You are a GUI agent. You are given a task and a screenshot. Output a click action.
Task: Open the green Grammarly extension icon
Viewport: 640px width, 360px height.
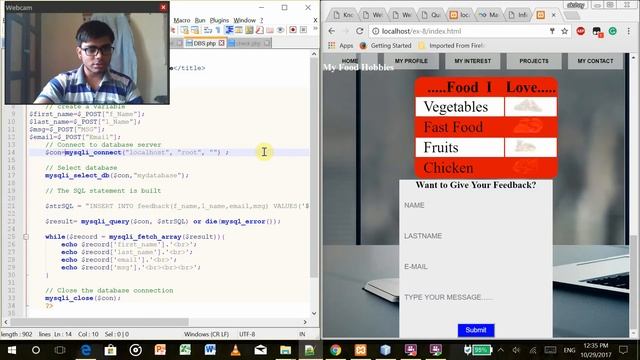point(613,31)
